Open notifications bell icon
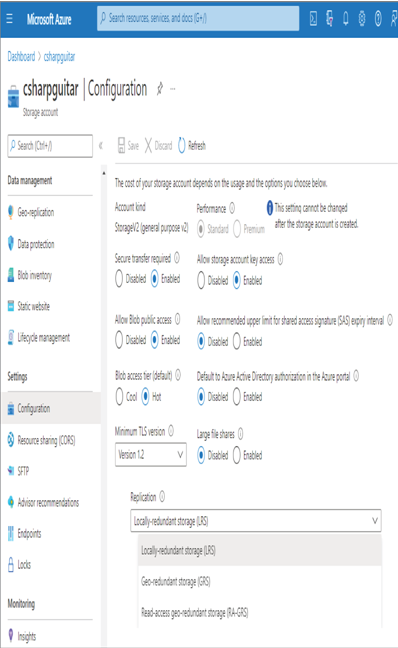 tap(346, 19)
